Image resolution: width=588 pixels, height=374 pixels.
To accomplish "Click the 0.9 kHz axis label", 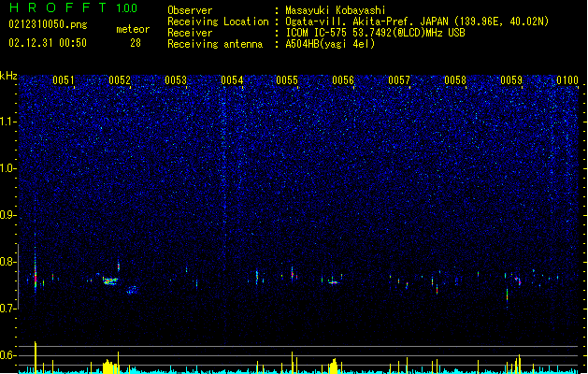I will [x=8, y=215].
